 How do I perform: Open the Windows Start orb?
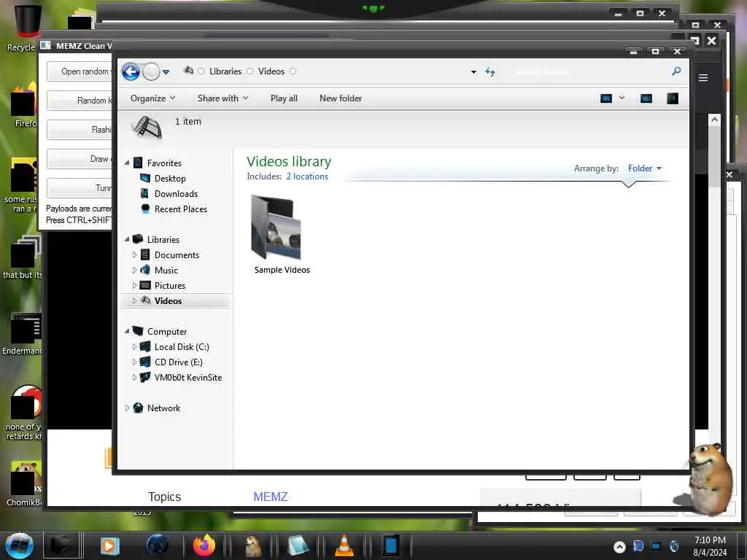click(19, 545)
